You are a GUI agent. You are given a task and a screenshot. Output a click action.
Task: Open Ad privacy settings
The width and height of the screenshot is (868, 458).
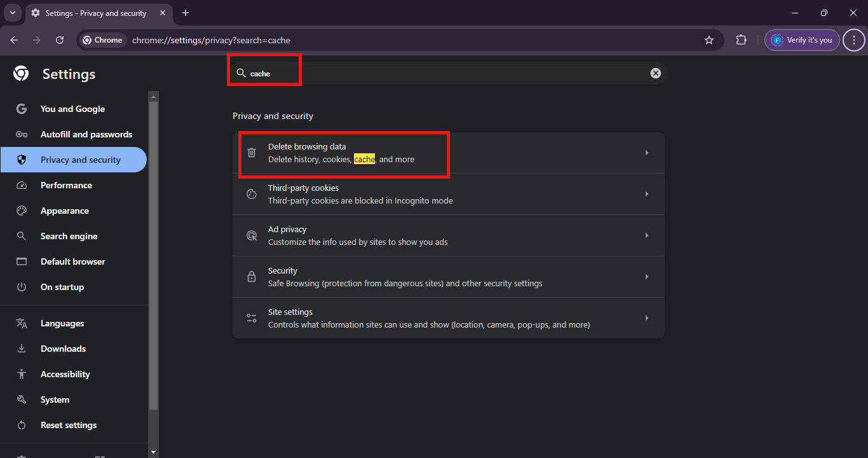(448, 235)
